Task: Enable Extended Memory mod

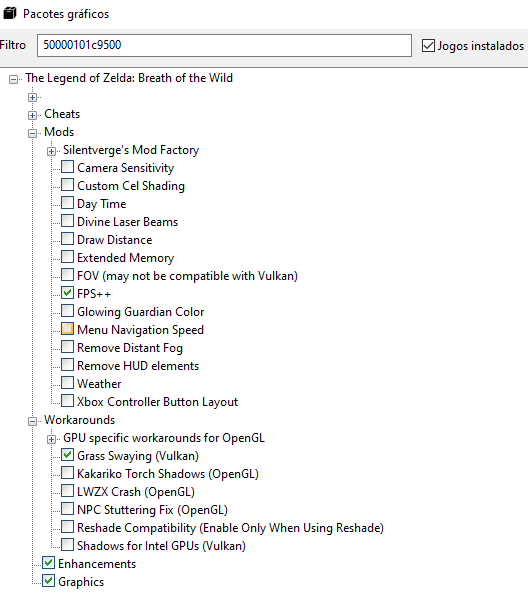Action: (67, 257)
